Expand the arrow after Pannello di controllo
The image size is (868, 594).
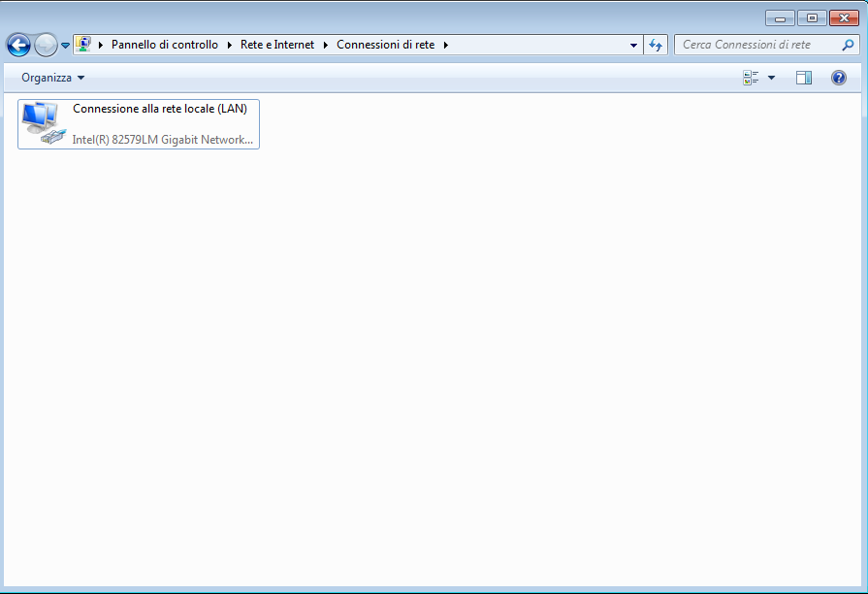pyautogui.click(x=230, y=45)
